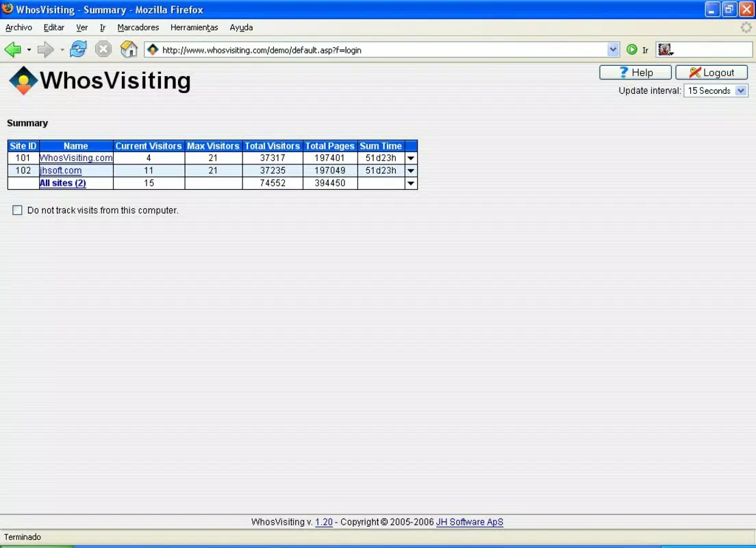Viewport: 756px width, 548px height.
Task: Open the Archivo menu
Action: (18, 27)
